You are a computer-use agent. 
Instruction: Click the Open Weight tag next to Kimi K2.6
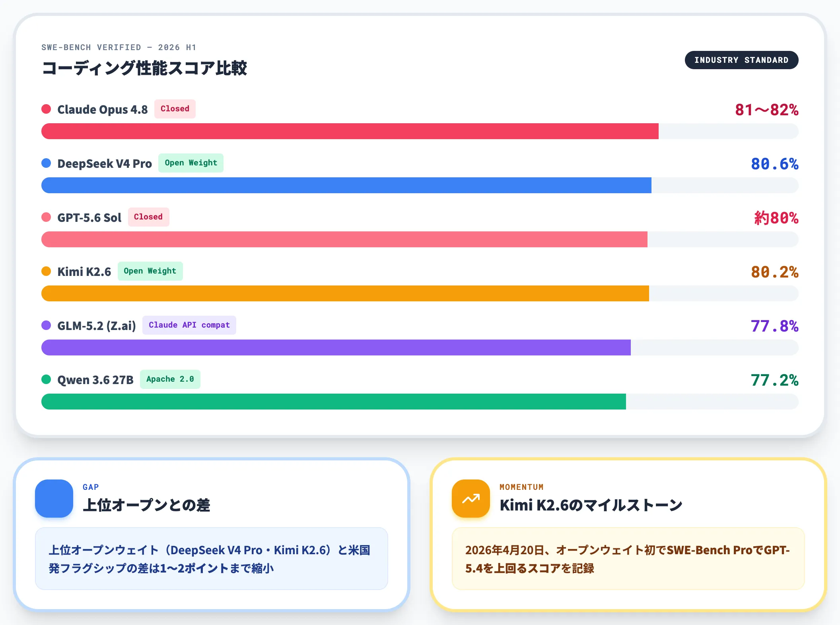[x=150, y=271]
